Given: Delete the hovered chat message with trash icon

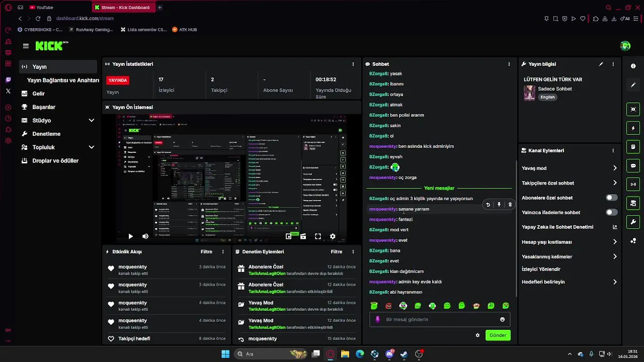Looking at the screenshot, I should [x=510, y=205].
